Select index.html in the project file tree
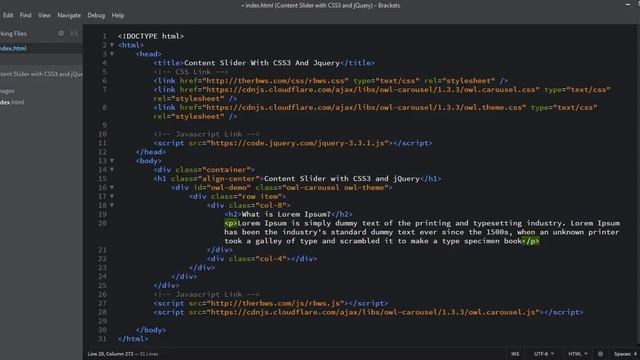 12,102
